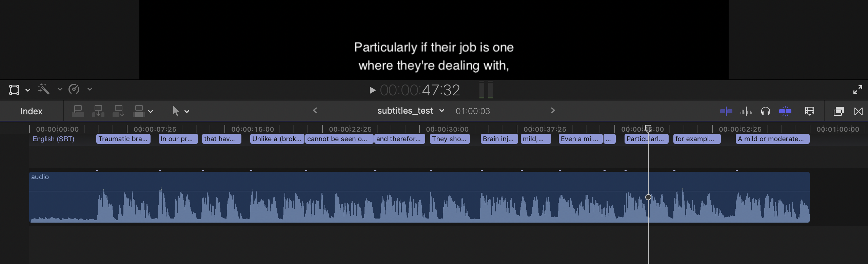Toggle solo with the headphones icon
This screenshot has width=868, height=264.
click(x=766, y=111)
